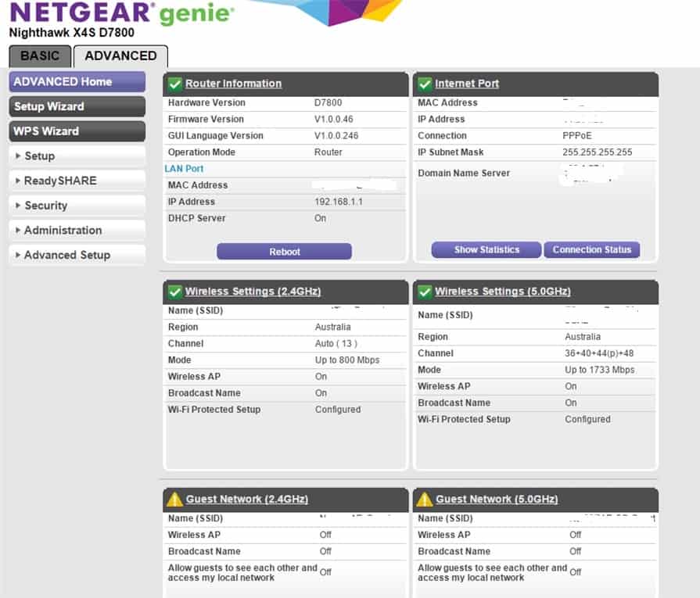Expand the Advanced Setup section
The height and width of the screenshot is (598, 700).
(x=77, y=256)
